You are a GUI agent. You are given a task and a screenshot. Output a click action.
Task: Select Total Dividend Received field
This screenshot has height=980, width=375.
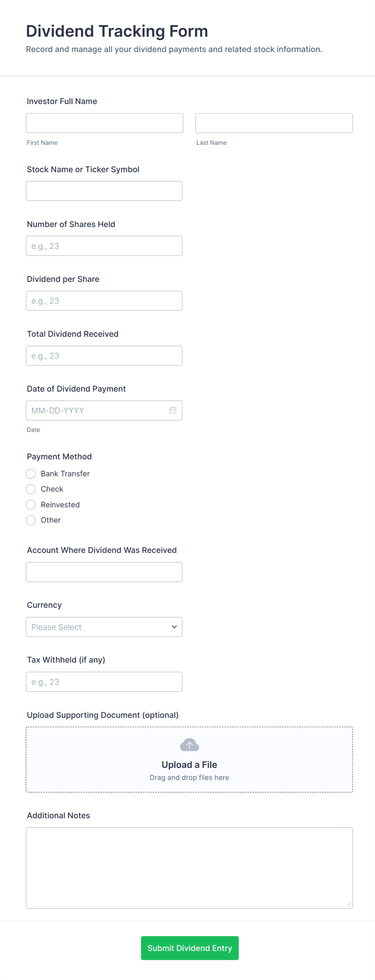(104, 356)
